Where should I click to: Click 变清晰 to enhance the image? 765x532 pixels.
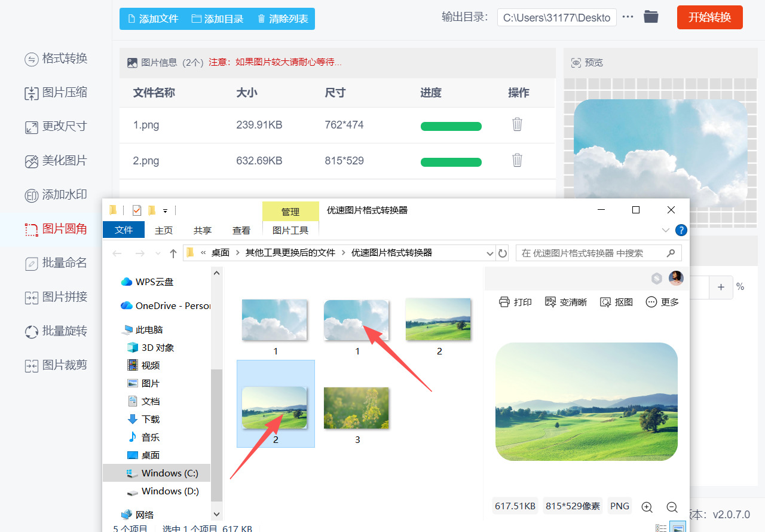pyautogui.click(x=566, y=302)
